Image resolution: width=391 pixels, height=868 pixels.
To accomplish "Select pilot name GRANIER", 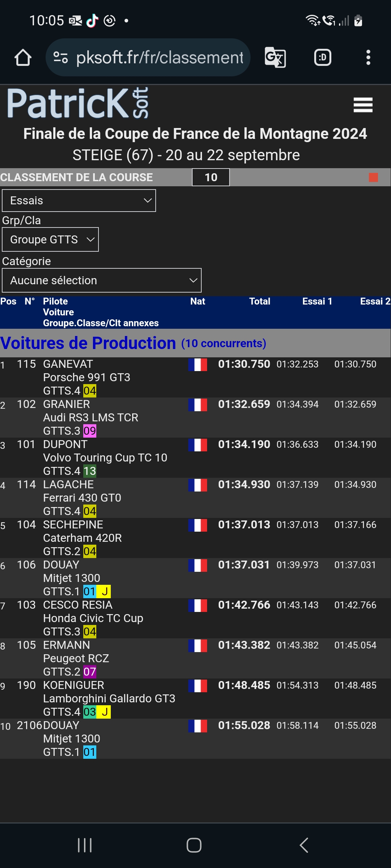I will click(67, 404).
